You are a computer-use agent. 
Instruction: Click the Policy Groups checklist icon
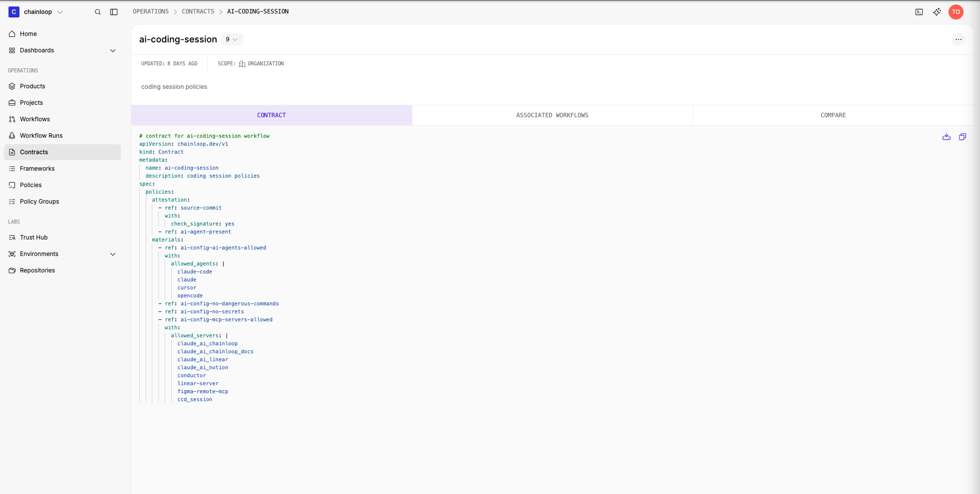click(x=12, y=202)
